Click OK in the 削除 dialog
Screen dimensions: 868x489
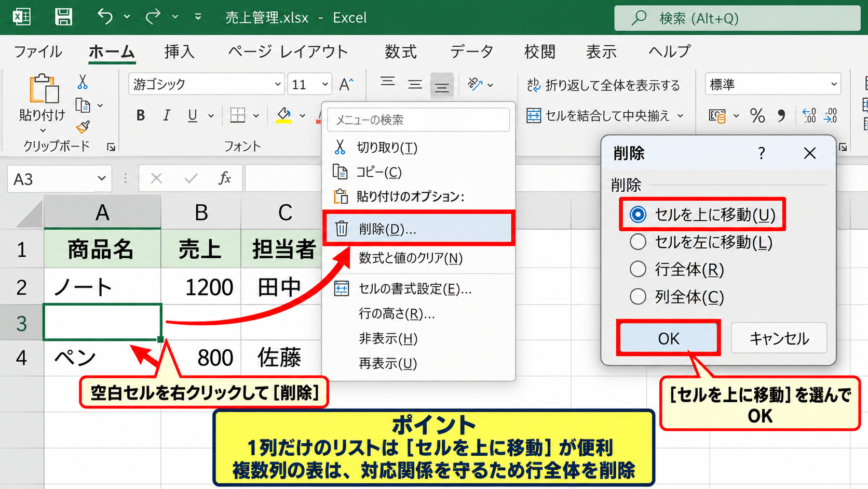point(669,339)
